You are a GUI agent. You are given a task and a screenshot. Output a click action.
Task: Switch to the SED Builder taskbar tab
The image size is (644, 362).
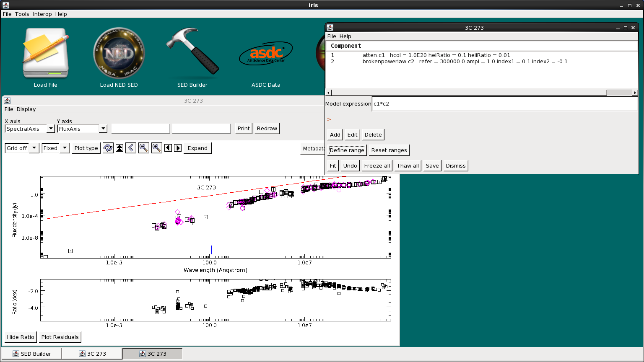click(x=32, y=354)
